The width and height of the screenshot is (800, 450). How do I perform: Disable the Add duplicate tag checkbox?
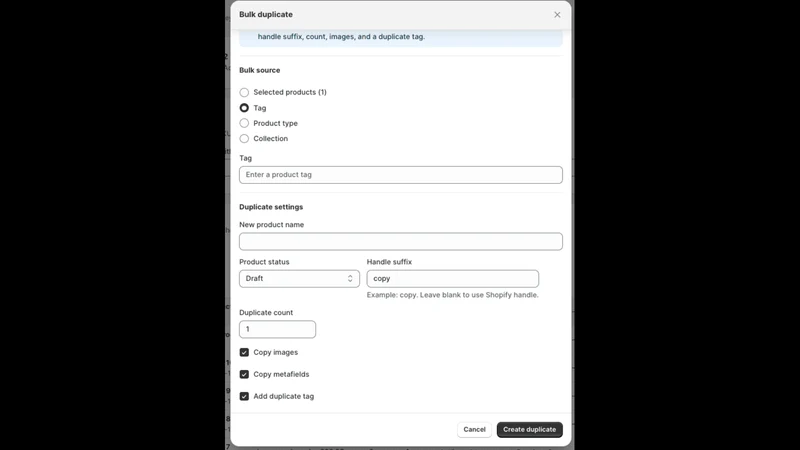coord(244,396)
